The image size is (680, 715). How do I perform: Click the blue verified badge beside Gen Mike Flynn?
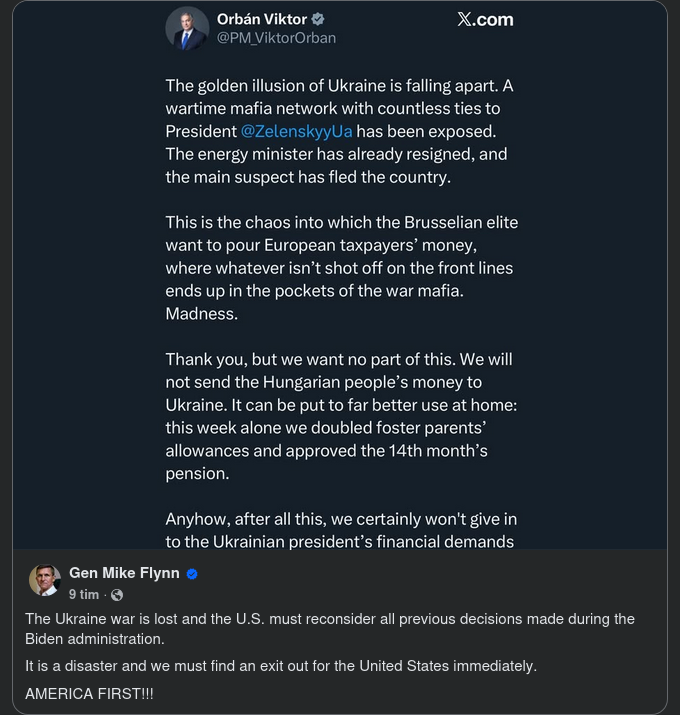[x=193, y=574]
